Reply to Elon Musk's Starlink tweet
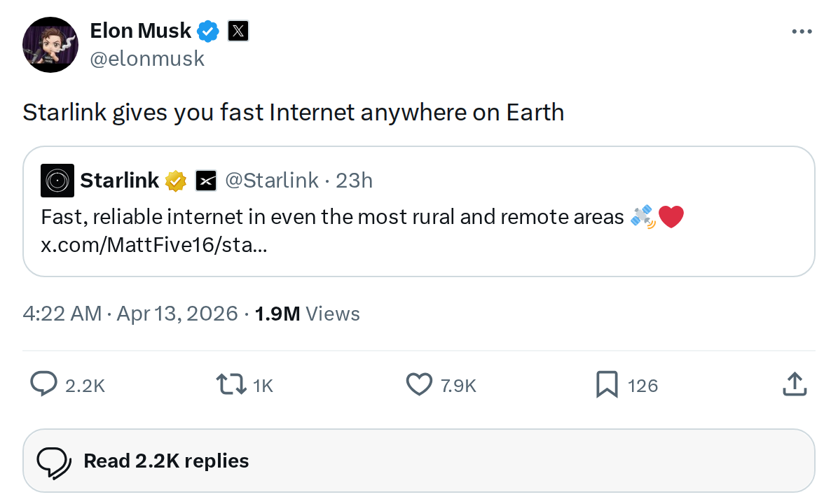Viewport: 838px width, 504px height. (43, 384)
